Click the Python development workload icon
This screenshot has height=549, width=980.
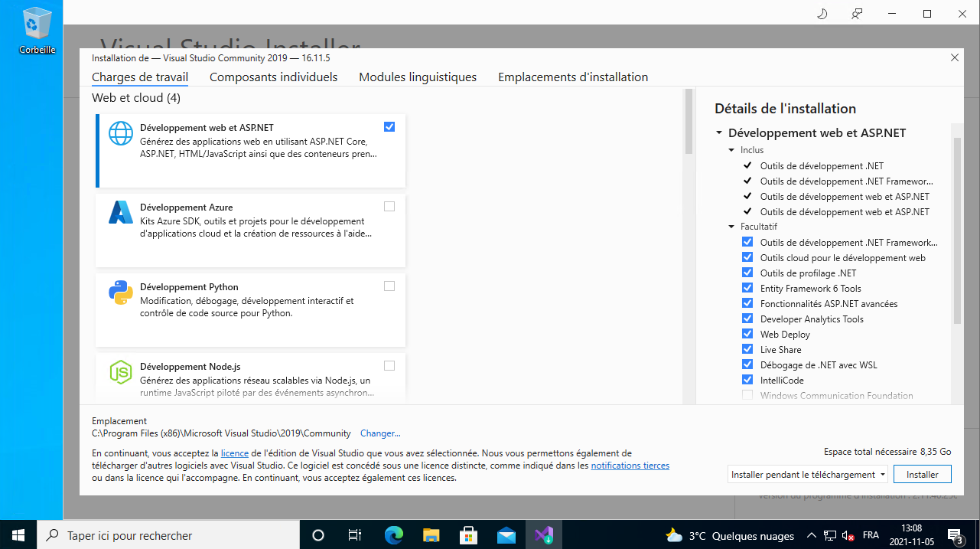click(121, 292)
